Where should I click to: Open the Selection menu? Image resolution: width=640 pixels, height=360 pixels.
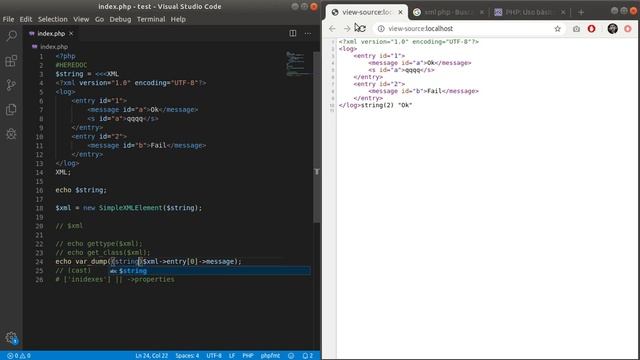[53, 19]
